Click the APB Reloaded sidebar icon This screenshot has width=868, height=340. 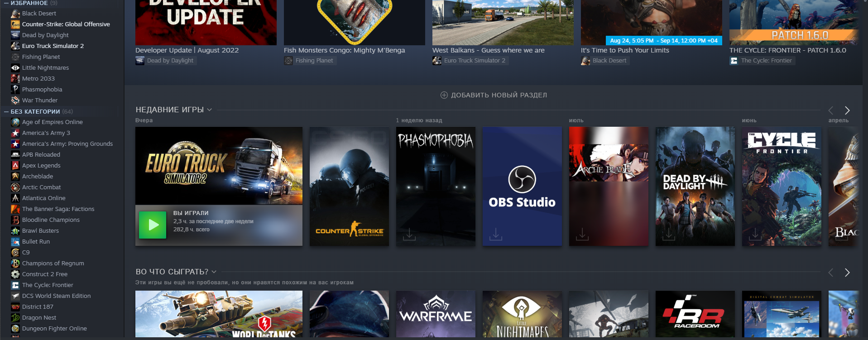[15, 155]
